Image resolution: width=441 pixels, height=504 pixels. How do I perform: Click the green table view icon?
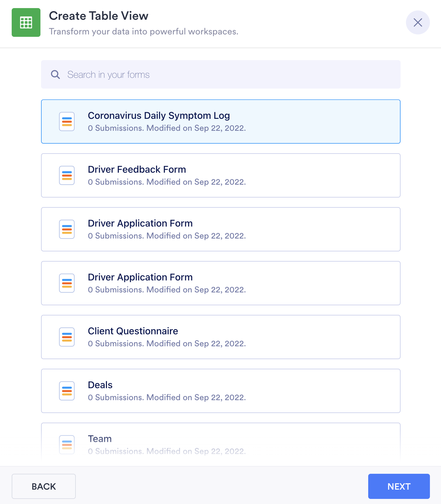tap(26, 22)
